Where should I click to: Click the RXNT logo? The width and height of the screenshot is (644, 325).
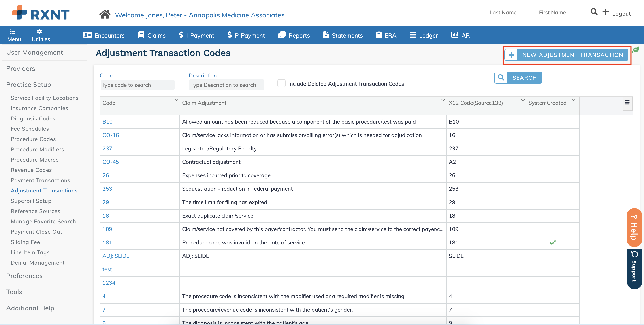coord(41,13)
